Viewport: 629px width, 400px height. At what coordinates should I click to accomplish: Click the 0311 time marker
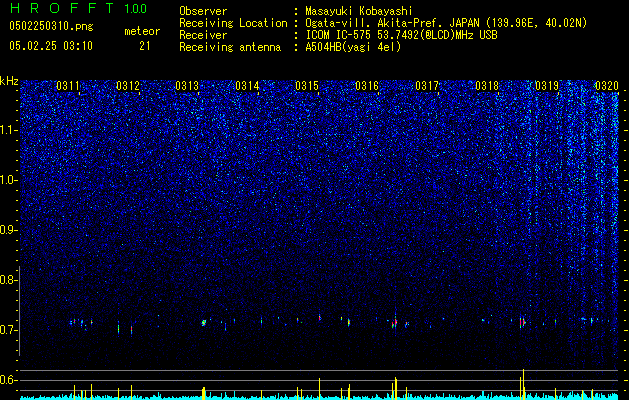[x=68, y=86]
